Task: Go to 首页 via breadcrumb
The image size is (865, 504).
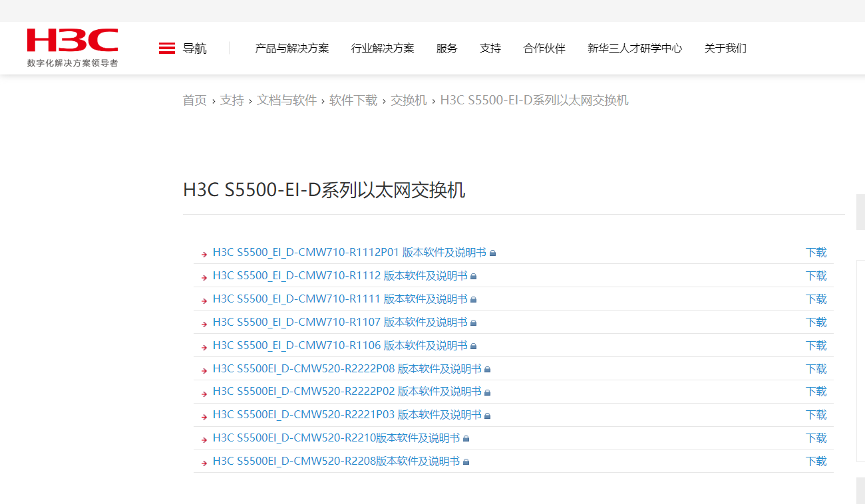Action: click(x=195, y=100)
